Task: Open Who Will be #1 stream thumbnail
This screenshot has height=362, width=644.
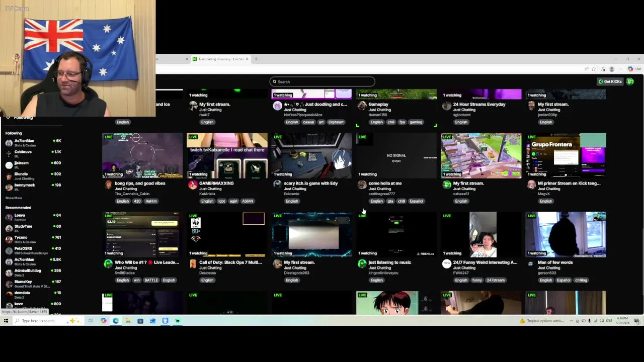Action: click(x=142, y=234)
